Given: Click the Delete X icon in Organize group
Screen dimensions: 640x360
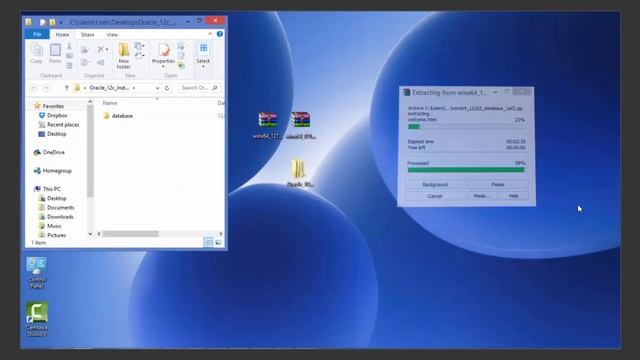Looking at the screenshot, I should (102, 50).
